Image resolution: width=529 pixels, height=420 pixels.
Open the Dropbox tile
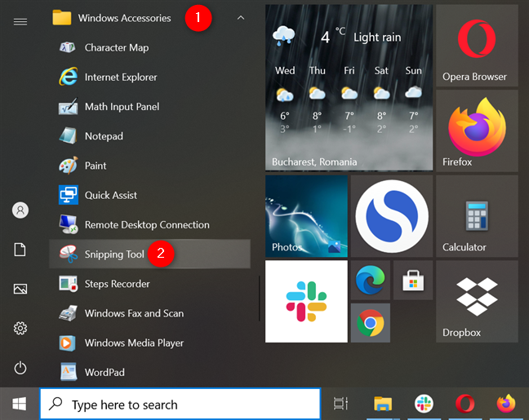477,302
